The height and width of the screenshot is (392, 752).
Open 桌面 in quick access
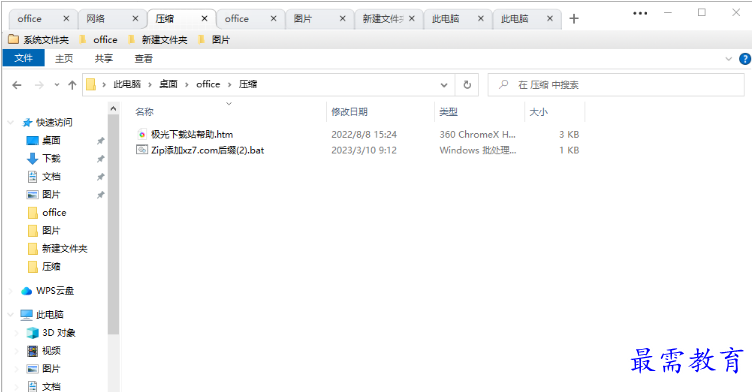(51, 141)
